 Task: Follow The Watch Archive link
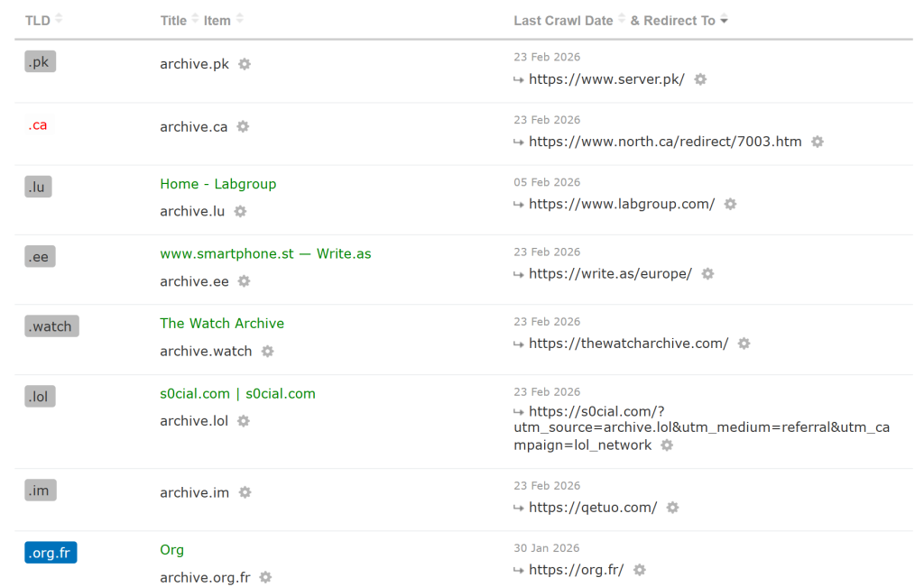[x=222, y=323]
